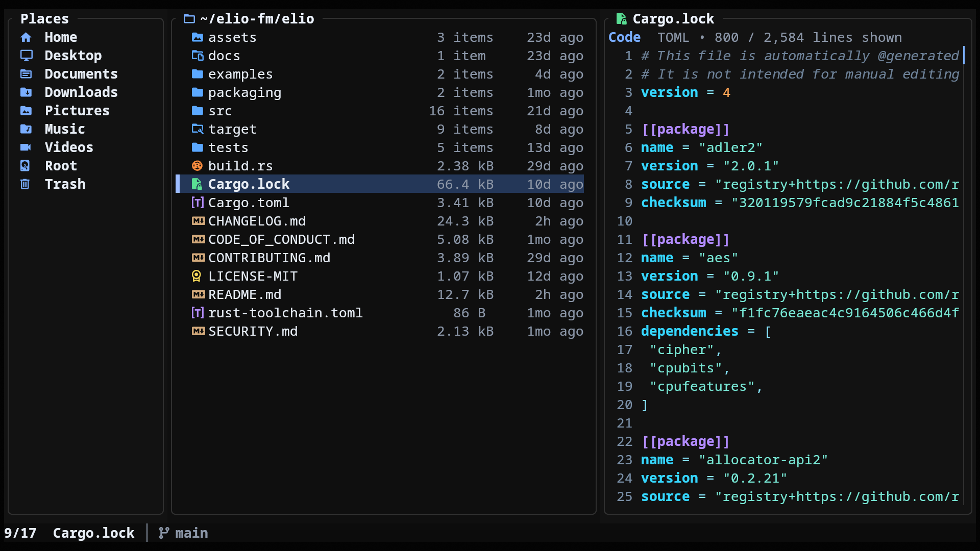Select the Code tab in preview pane
The width and height of the screenshot is (980, 551).
[624, 37]
